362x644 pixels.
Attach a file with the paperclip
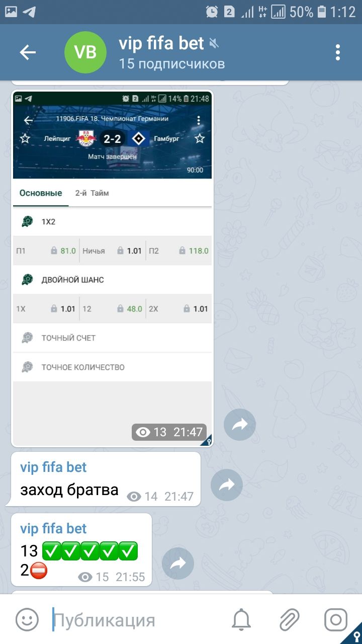290,619
